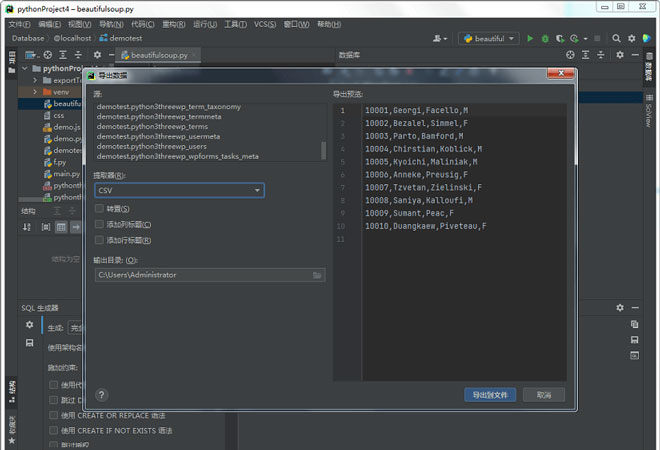The width and height of the screenshot is (660, 450).
Task: Close the beautifulsoup.py tab
Action: pos(194,55)
